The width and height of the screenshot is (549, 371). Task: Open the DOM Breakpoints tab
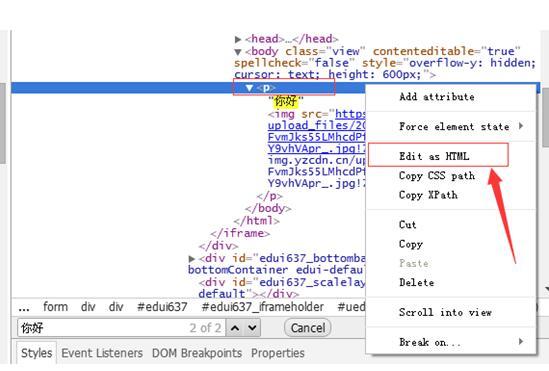197,353
